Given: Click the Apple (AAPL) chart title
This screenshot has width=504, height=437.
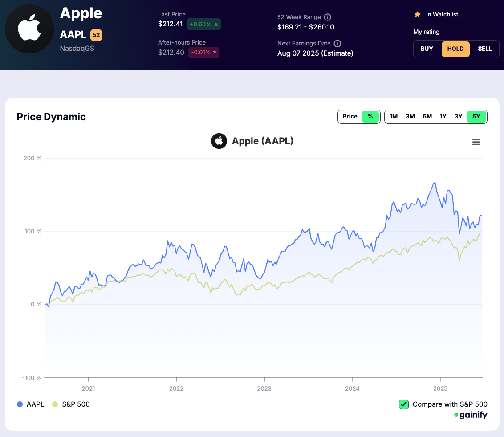Looking at the screenshot, I should (x=263, y=141).
